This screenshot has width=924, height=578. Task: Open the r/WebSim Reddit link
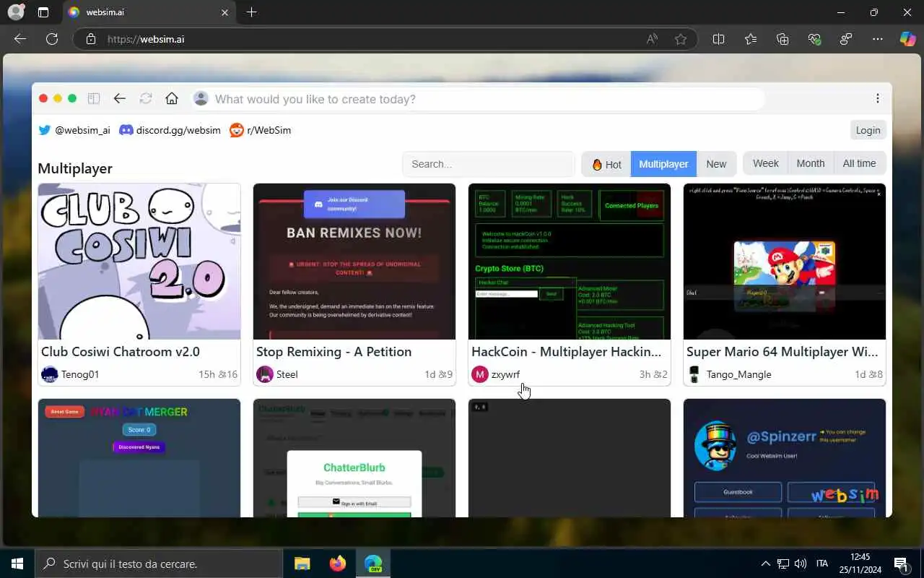click(261, 130)
